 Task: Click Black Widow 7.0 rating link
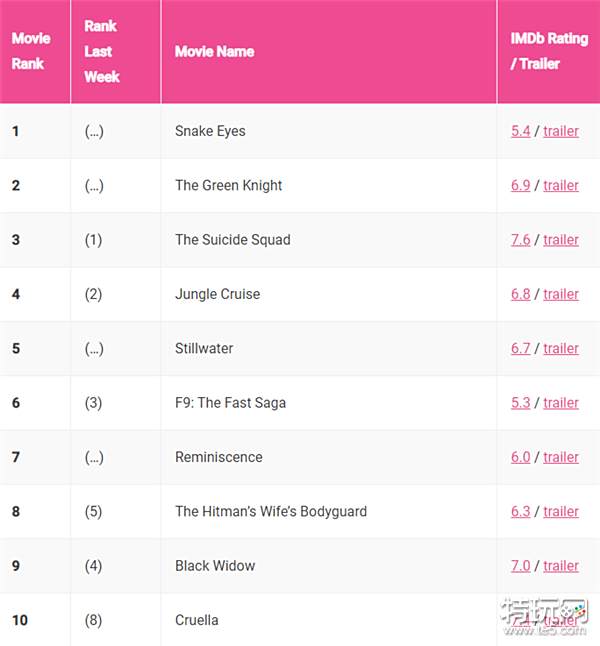click(520, 566)
